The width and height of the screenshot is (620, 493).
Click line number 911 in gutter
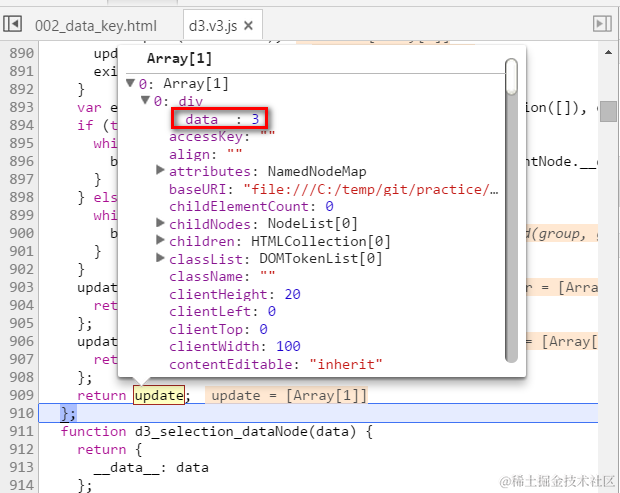[22, 431]
